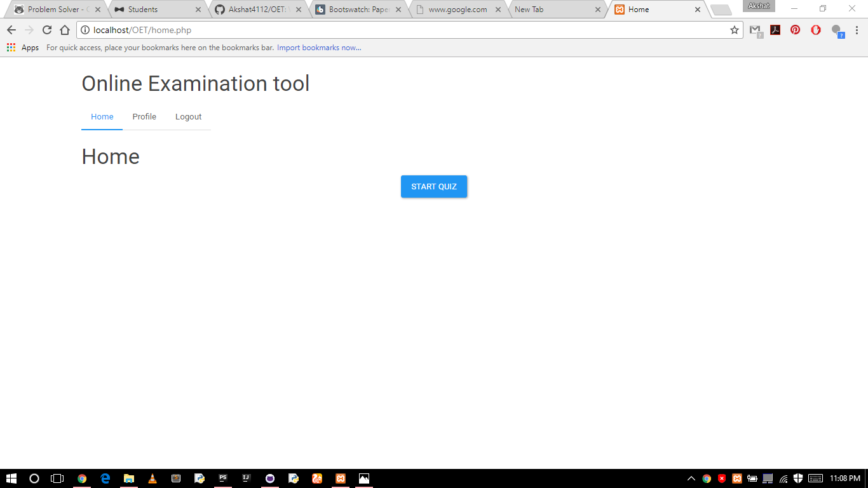Open Google Chrome from the taskbar
This screenshot has width=868, height=488.
pyautogui.click(x=82, y=478)
